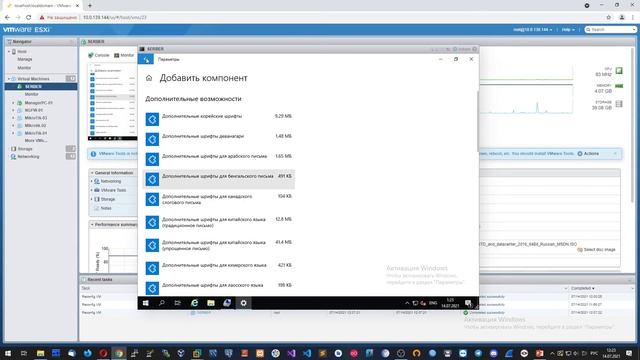The width and height of the screenshot is (640, 360).
Task: Select the Arabic script fonts component icon
Action: tap(152, 159)
